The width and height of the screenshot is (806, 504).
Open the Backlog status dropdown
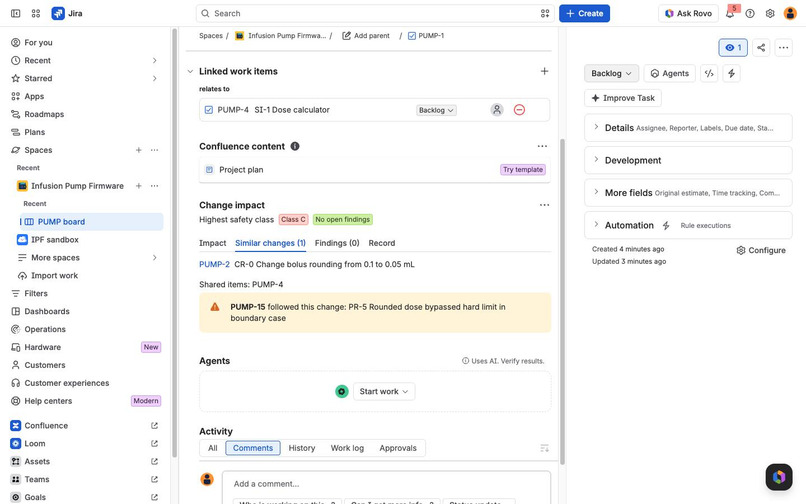(x=611, y=74)
